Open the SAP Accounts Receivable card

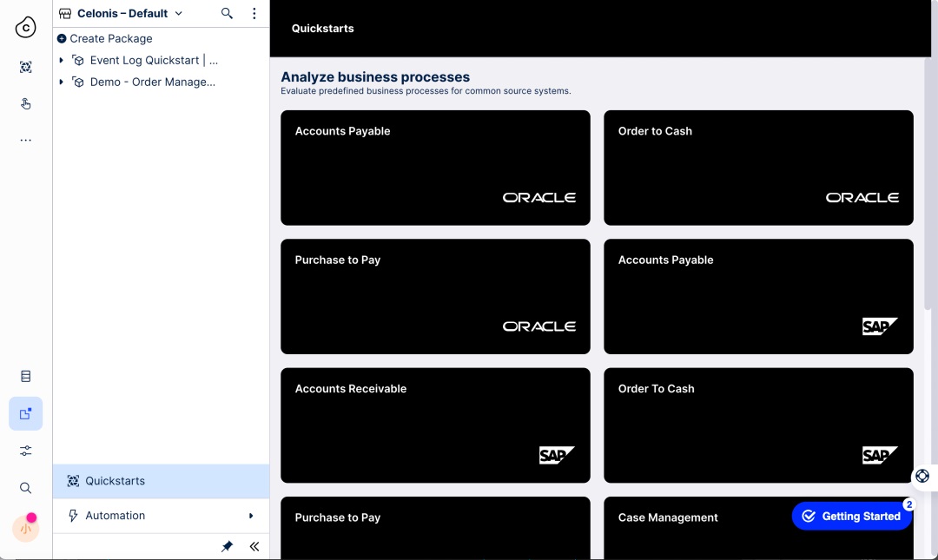click(x=435, y=425)
